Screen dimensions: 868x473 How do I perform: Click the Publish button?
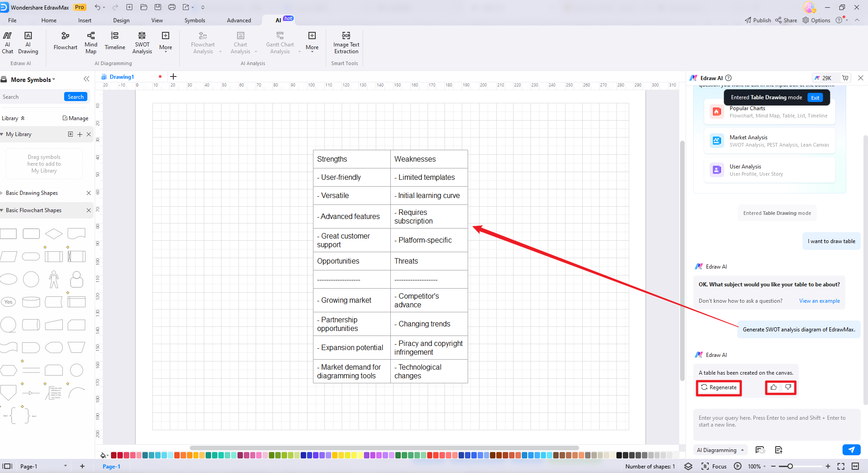click(x=758, y=20)
